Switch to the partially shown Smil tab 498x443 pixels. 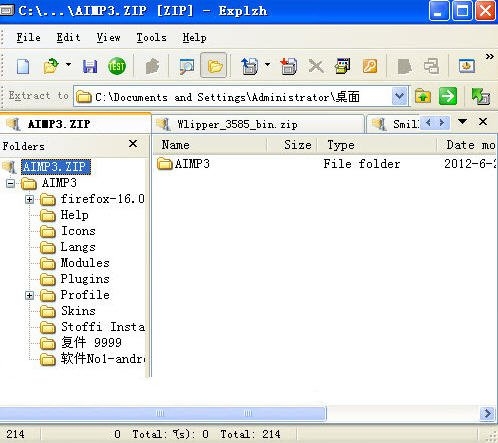pos(393,124)
